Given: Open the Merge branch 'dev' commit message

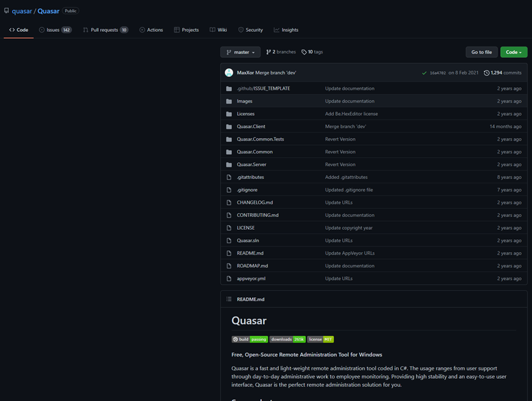Looking at the screenshot, I should click(x=275, y=73).
